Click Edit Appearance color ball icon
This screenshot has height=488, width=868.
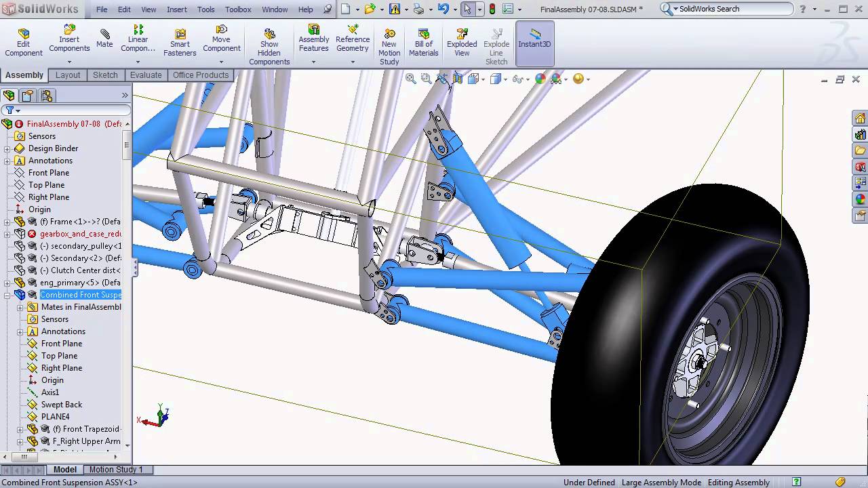click(x=540, y=79)
